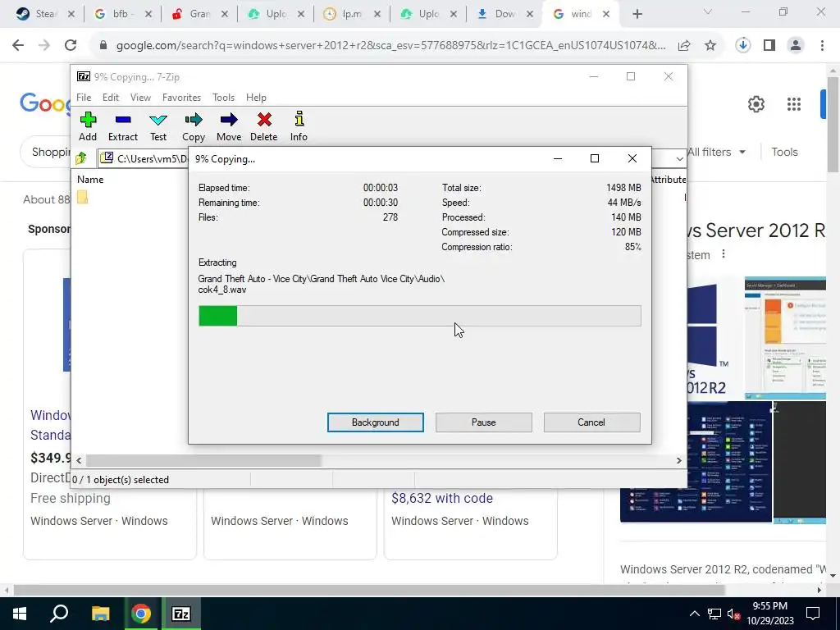This screenshot has width=840, height=630.
Task: Open Google search Tools
Action: tap(784, 152)
